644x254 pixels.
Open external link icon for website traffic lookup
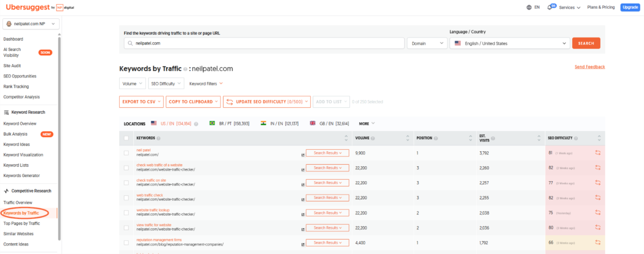click(303, 214)
